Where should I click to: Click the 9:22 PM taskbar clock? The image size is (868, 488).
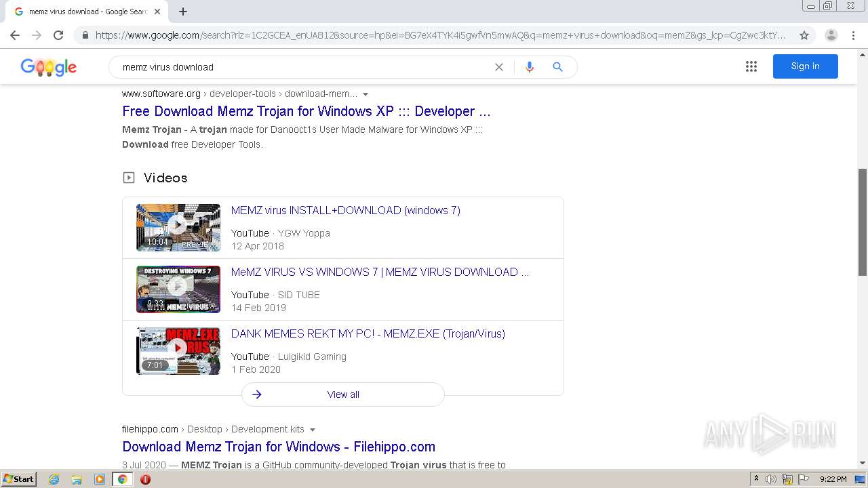833,479
